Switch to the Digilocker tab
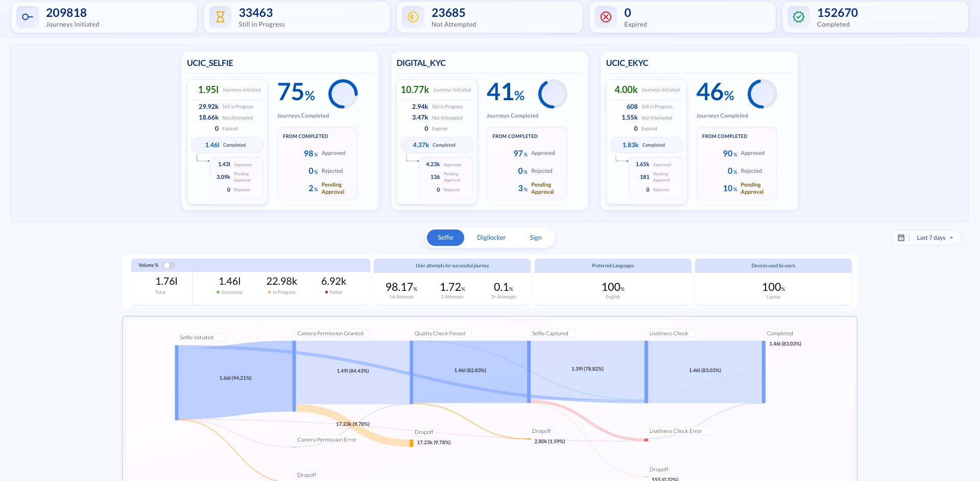Viewport: 980px width, 481px height. (x=491, y=237)
